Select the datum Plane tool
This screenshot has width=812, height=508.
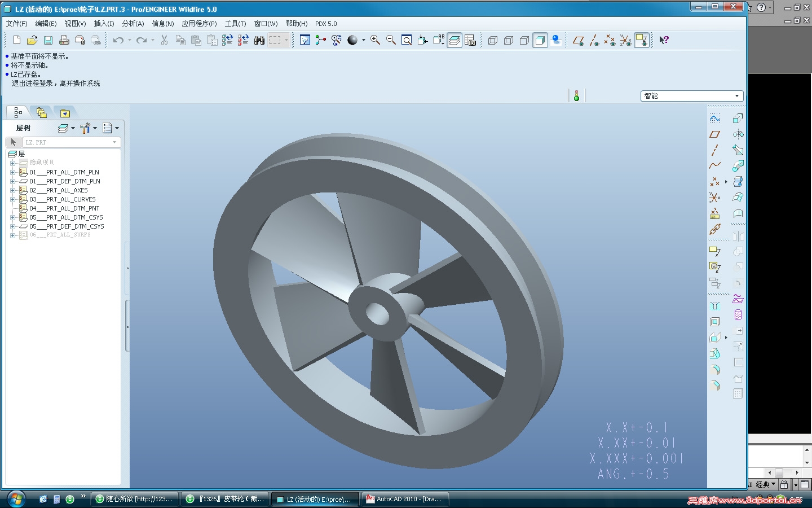[x=715, y=134]
